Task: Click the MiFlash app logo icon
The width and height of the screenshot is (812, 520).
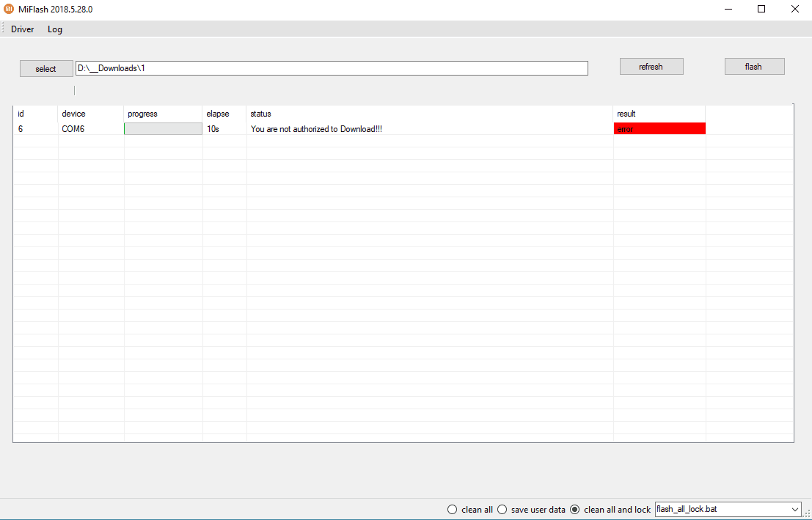Action: [x=8, y=10]
